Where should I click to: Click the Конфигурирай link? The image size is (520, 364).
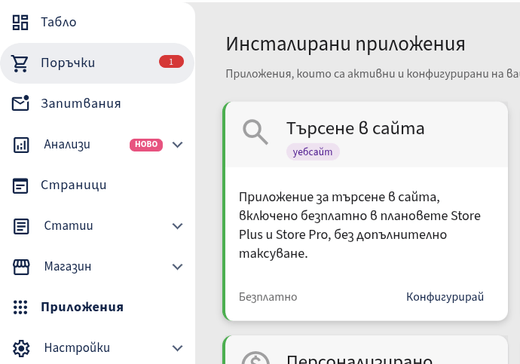click(x=445, y=297)
